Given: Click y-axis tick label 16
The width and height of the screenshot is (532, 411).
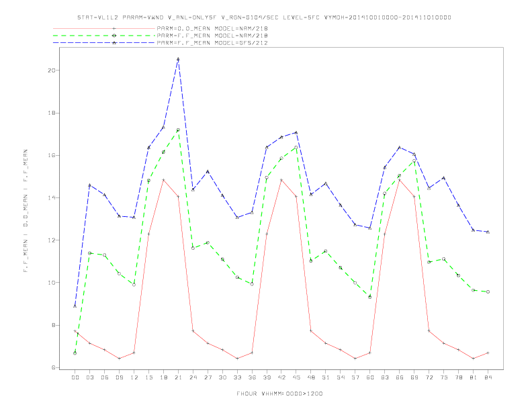Looking at the screenshot, I should click(51, 155).
